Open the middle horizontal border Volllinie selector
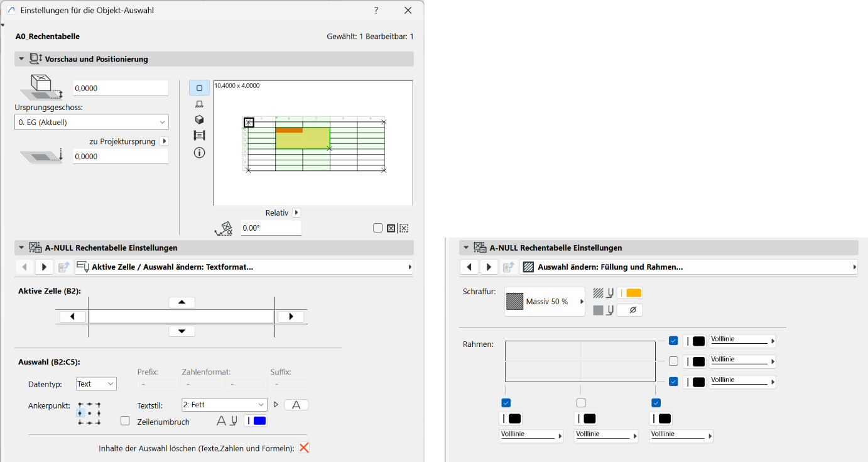The height and width of the screenshot is (462, 868). click(742, 361)
